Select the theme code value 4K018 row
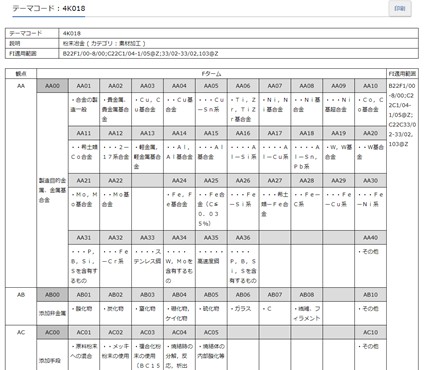Screen dimensions: 424x370 point(212,33)
